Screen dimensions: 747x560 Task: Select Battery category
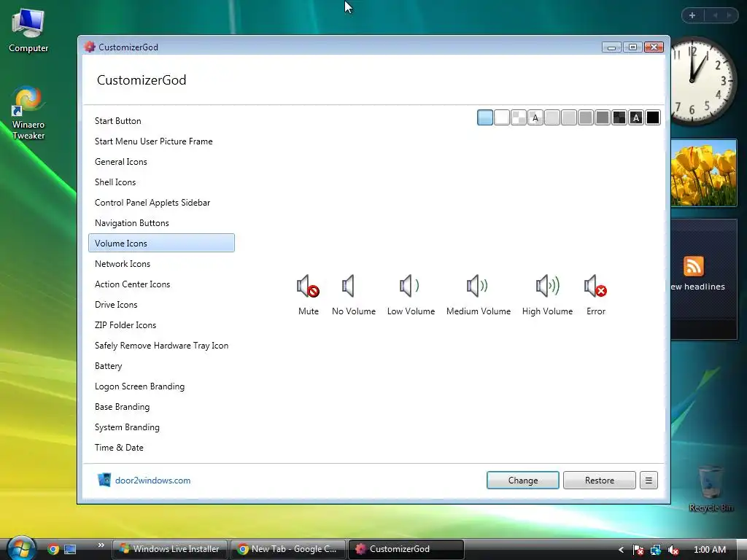[x=161, y=366]
